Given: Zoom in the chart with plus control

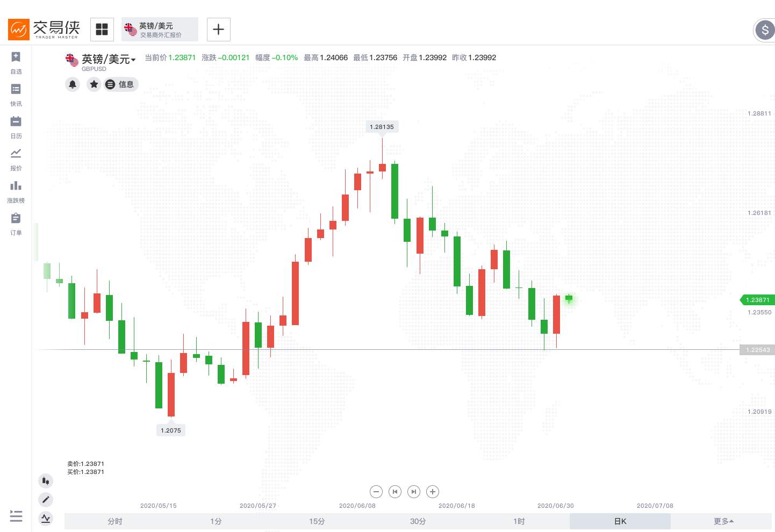Looking at the screenshot, I should click(433, 492).
